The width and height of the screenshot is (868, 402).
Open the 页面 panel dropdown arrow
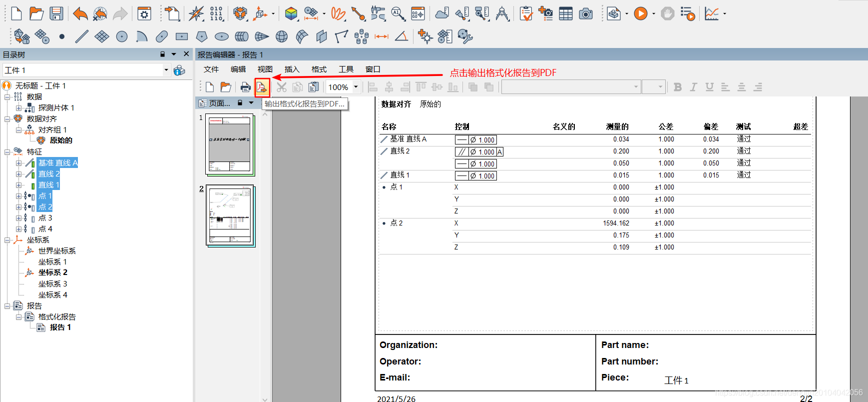point(251,103)
